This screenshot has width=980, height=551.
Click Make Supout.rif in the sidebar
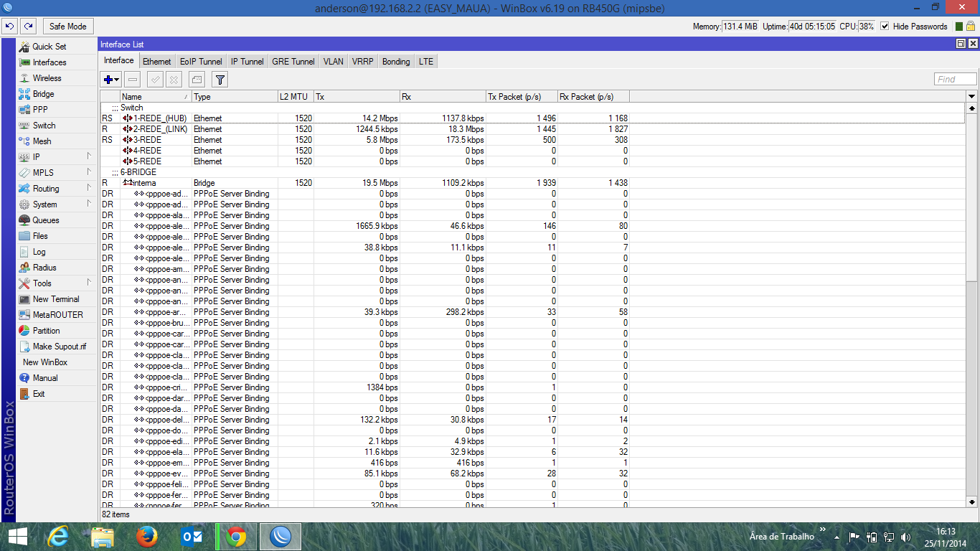[57, 347]
